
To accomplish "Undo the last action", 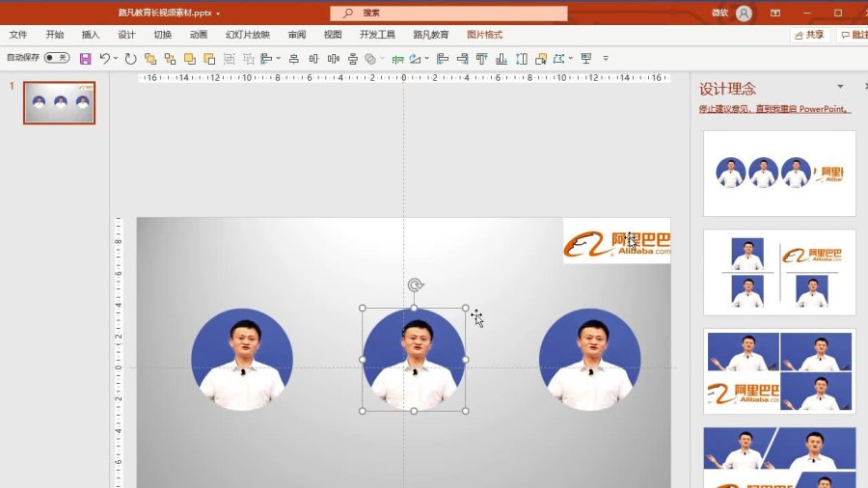I will point(104,58).
